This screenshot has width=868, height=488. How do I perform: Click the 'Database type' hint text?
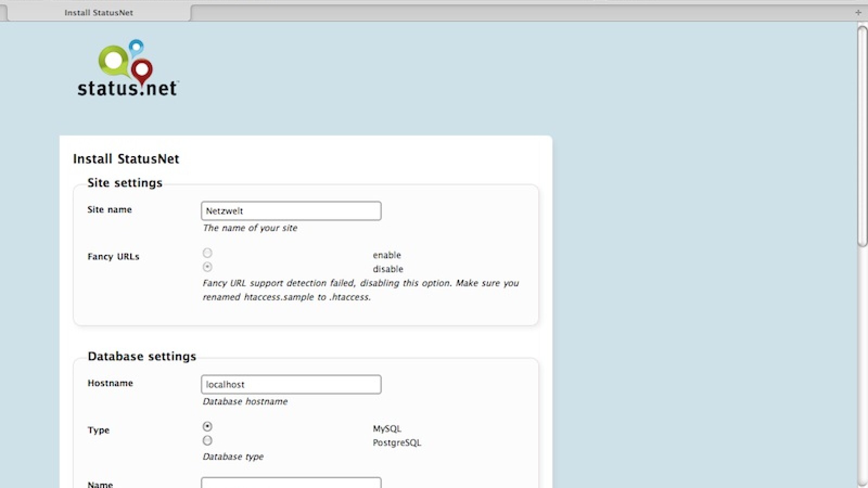pos(233,457)
